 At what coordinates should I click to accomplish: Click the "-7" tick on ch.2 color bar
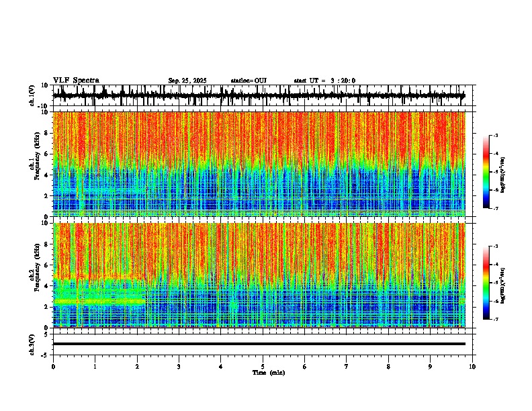[x=496, y=319]
